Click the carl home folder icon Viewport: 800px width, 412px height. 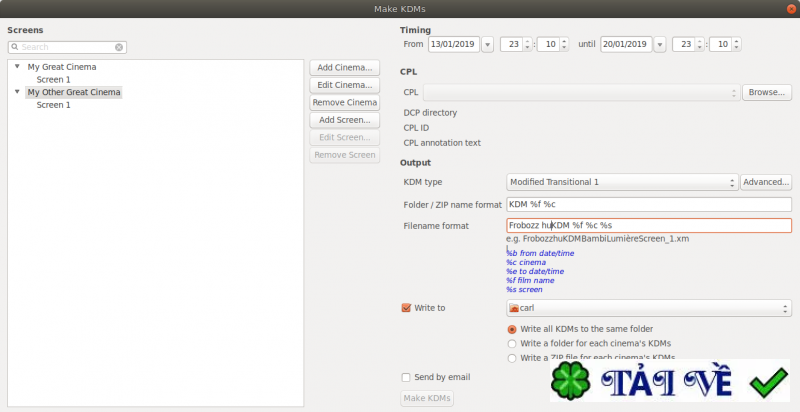514,308
